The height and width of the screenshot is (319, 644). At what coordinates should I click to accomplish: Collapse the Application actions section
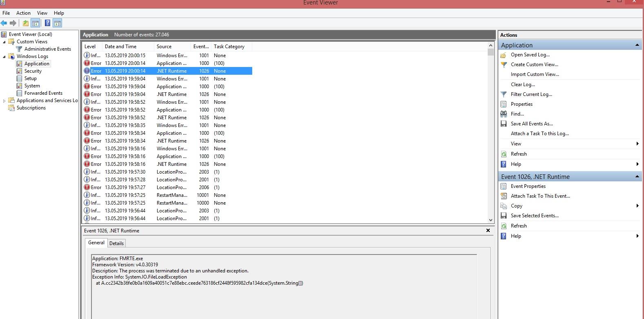tap(637, 45)
